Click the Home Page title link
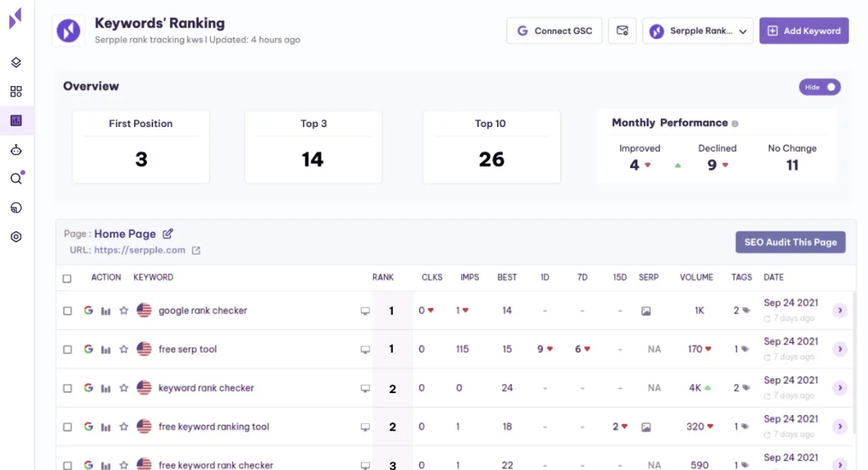Image resolution: width=868 pixels, height=470 pixels. [125, 234]
